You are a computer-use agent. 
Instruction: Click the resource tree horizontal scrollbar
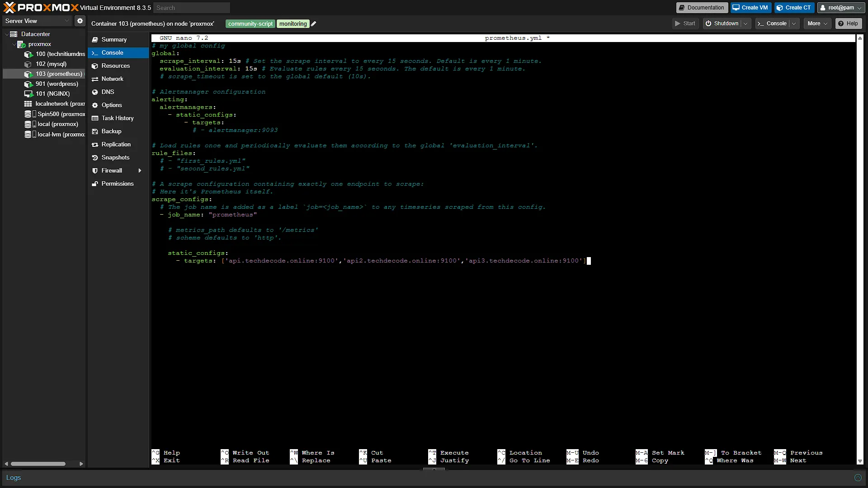coord(38,464)
